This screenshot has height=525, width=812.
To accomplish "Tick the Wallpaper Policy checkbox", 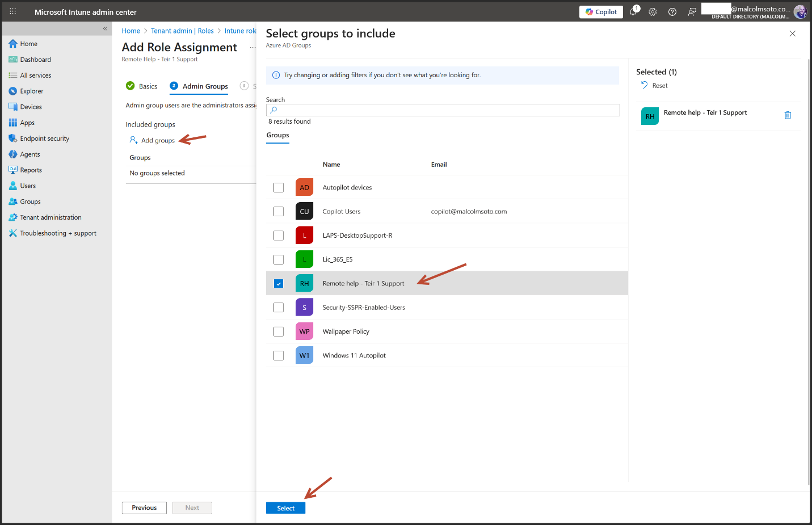I will coord(279,331).
